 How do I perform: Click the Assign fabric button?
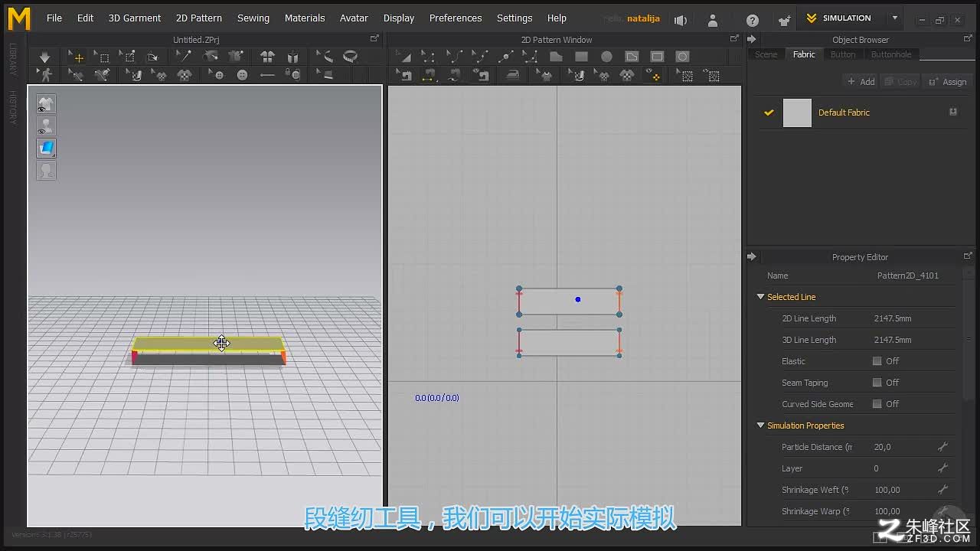pyautogui.click(x=947, y=82)
